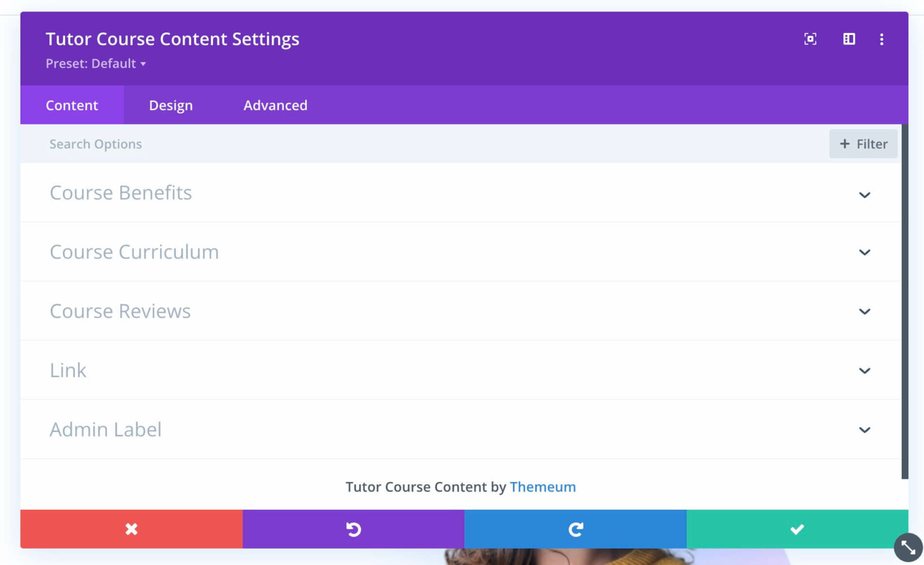Open the Preset: Default dropdown

[96, 63]
